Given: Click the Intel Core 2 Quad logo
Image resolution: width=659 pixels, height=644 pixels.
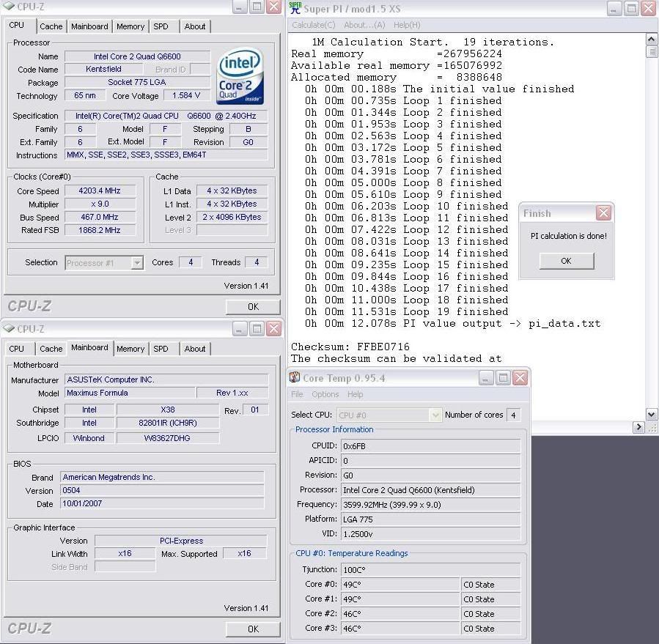Looking at the screenshot, I should pos(240,75).
